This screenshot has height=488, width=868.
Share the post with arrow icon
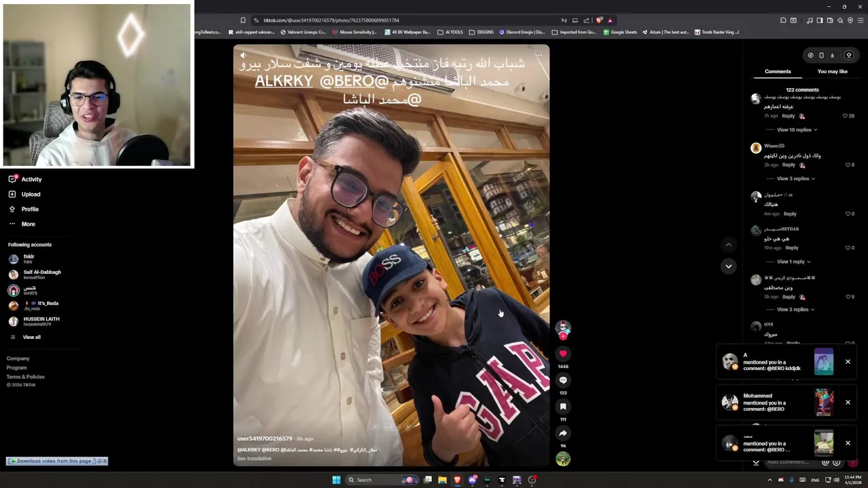(x=563, y=433)
